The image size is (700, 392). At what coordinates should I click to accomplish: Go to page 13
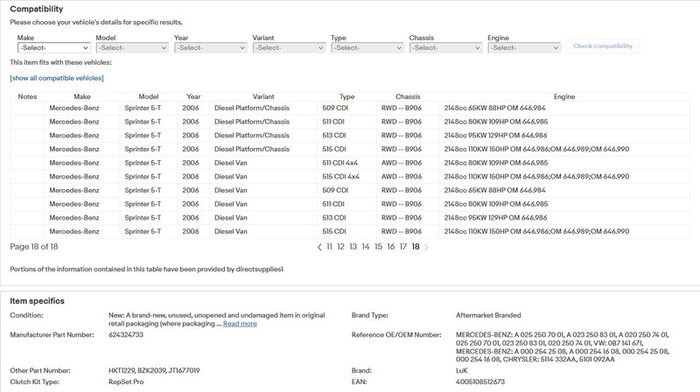coord(353,246)
